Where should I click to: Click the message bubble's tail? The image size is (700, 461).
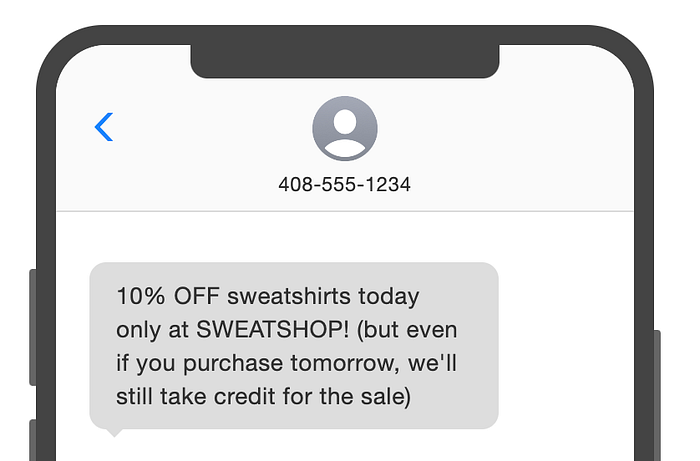[x=114, y=433]
